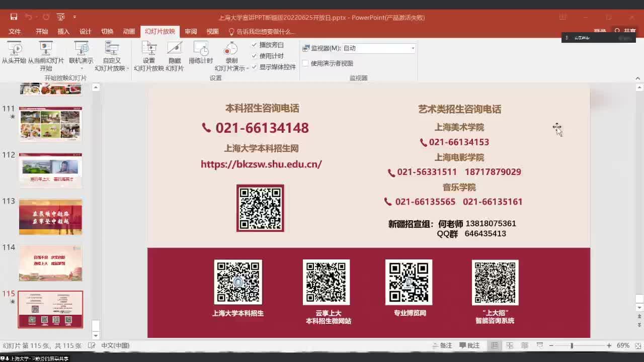Select the 幻灯片放映 ribbon tab
This screenshot has height=362, width=644.
pyautogui.click(x=160, y=31)
